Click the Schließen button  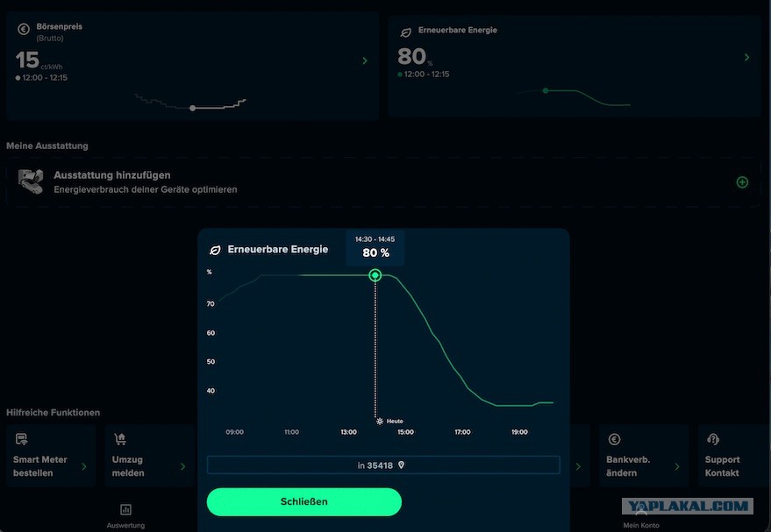pyautogui.click(x=303, y=501)
